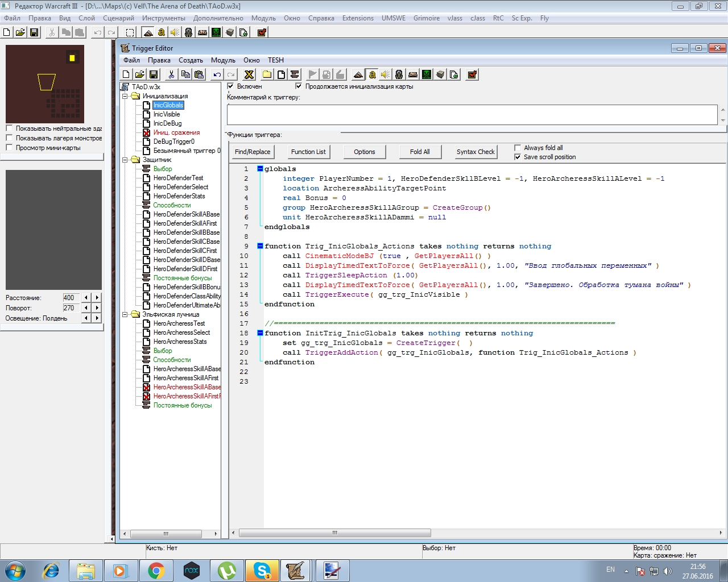Image resolution: width=728 pixels, height=582 pixels.
Task: Open Sound Editor icon in main editor toolbar
Action: tap(175, 32)
